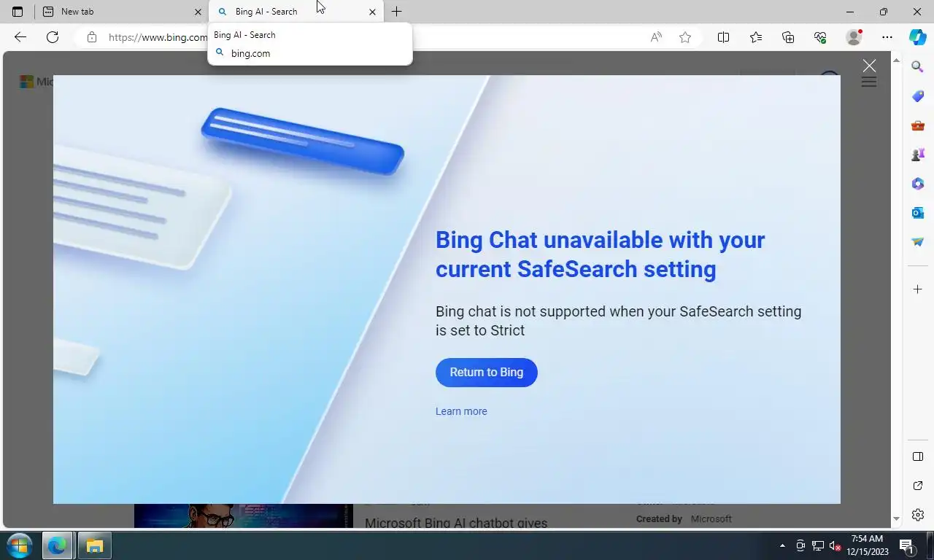Screen dimensions: 934x560
Task: Open the tab actions menu icon
Action: 18,12
